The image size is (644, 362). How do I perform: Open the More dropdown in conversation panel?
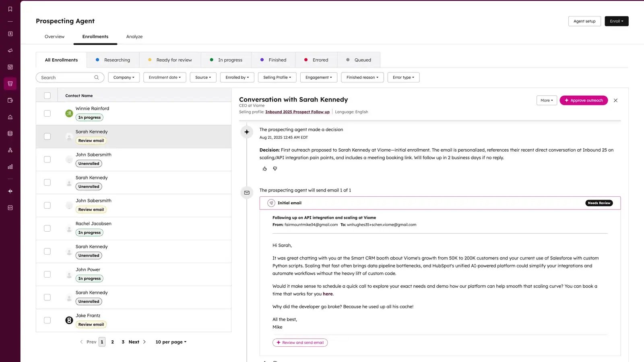547,101
